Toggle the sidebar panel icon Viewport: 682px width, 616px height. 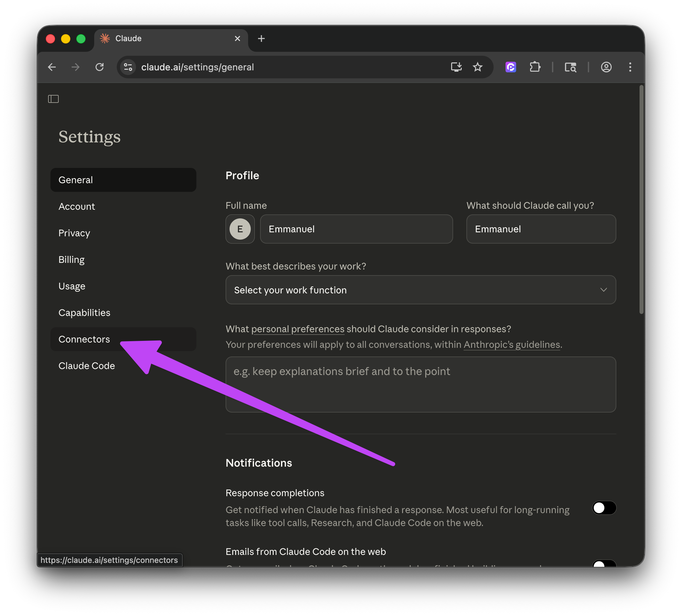[x=53, y=99]
